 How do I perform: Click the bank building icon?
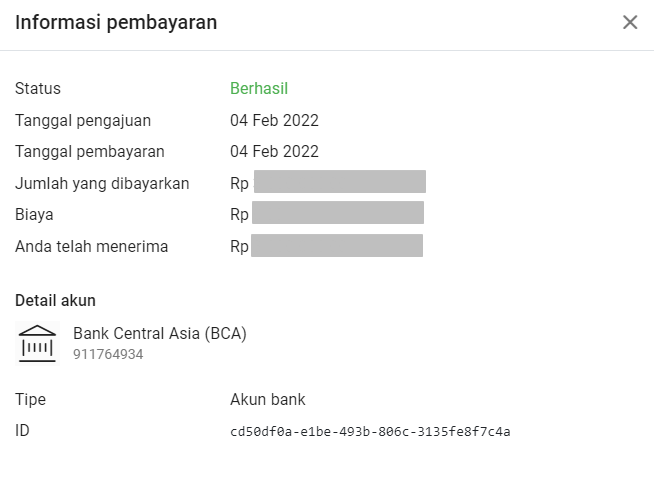click(38, 343)
